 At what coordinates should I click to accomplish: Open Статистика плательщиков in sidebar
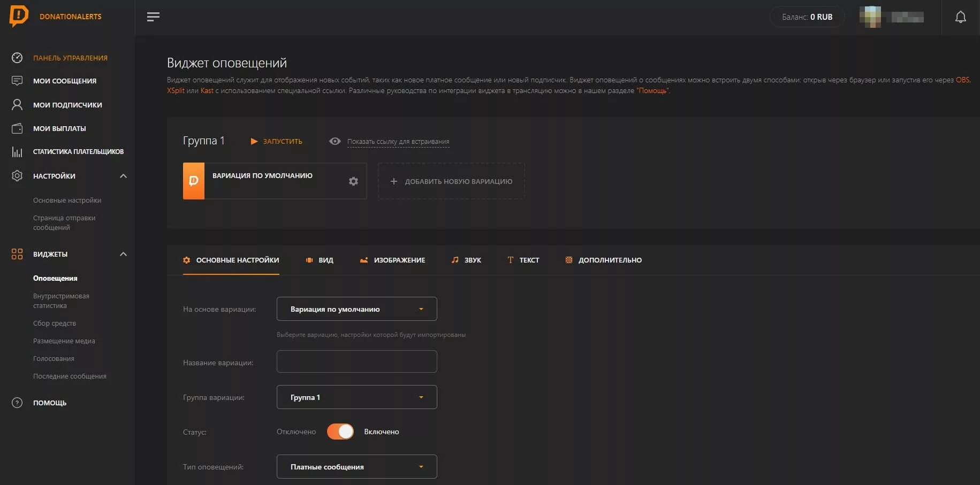78,152
